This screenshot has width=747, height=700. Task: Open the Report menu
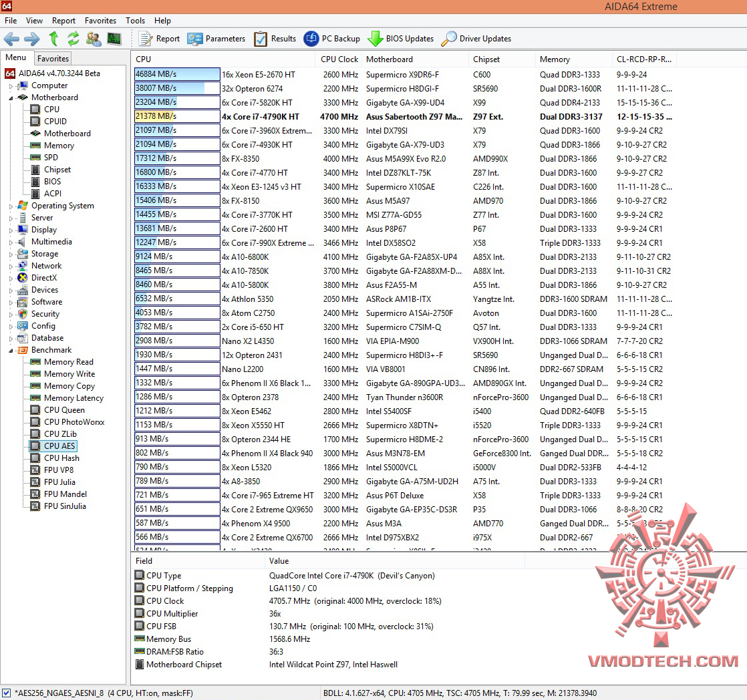64,21
